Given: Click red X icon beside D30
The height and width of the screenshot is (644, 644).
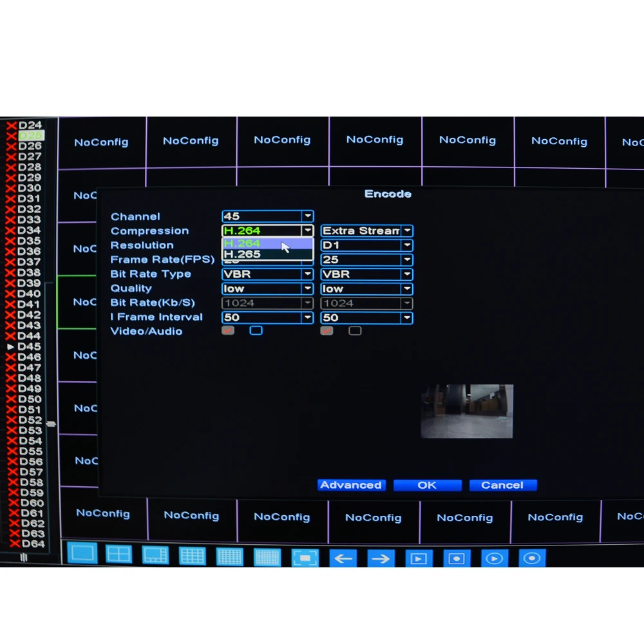Looking at the screenshot, I should click(x=10, y=189).
